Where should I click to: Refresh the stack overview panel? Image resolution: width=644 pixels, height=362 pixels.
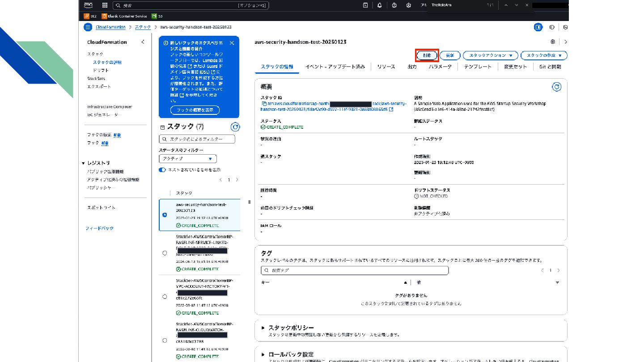[557, 87]
